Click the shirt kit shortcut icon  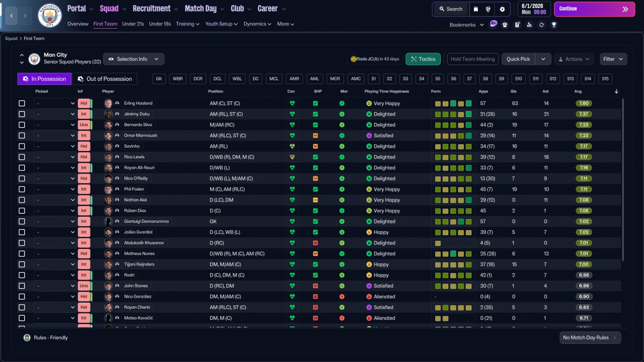[x=505, y=25]
